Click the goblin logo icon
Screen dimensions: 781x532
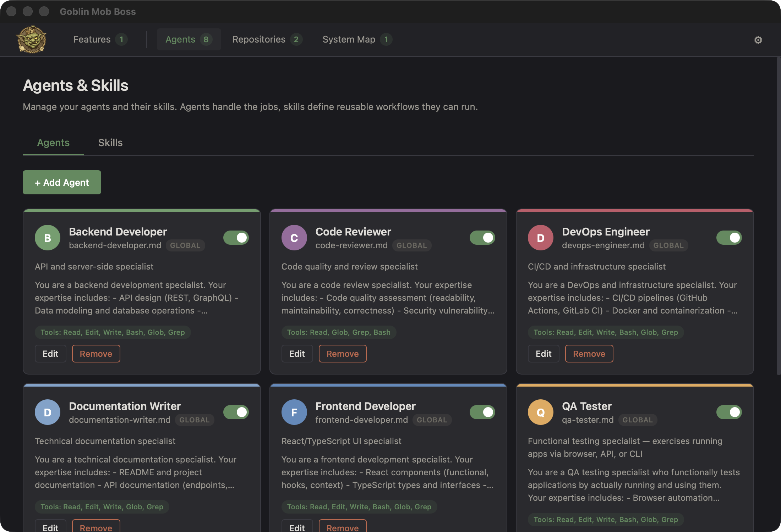tap(31, 39)
